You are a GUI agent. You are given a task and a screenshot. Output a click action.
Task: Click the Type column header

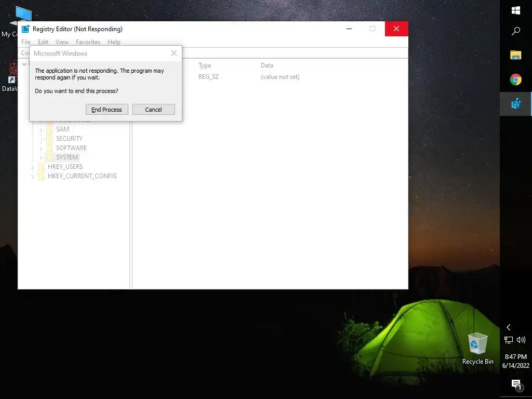[205, 65]
